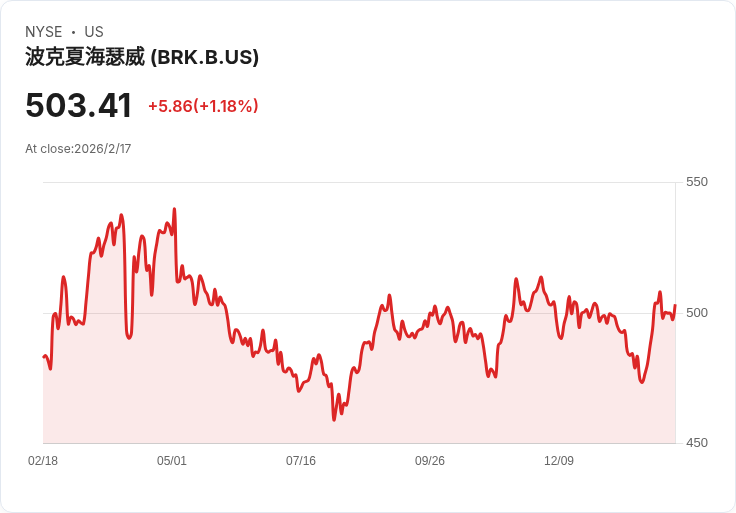Click the 07/16 date axis label
Screen dimensions: 736x513
click(x=301, y=460)
